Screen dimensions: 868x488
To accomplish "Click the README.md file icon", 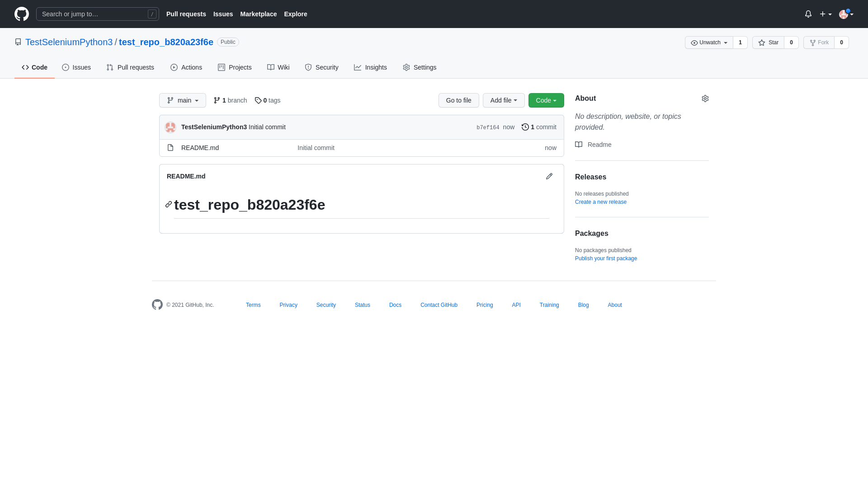I will [x=170, y=148].
